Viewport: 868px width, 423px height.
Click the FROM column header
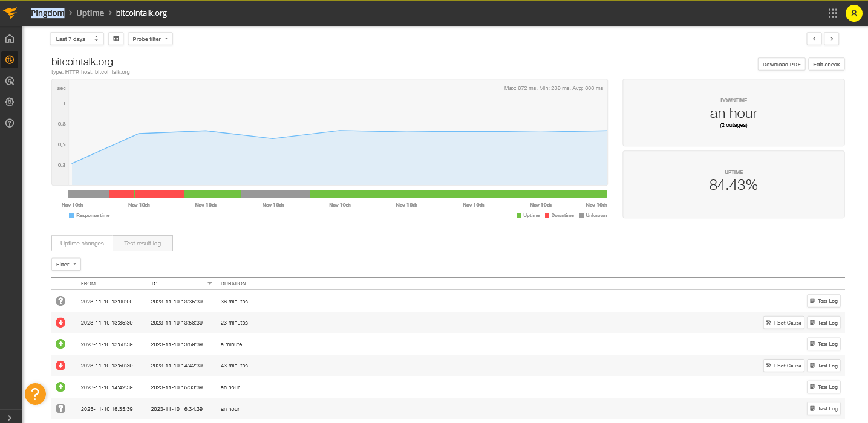click(x=88, y=283)
